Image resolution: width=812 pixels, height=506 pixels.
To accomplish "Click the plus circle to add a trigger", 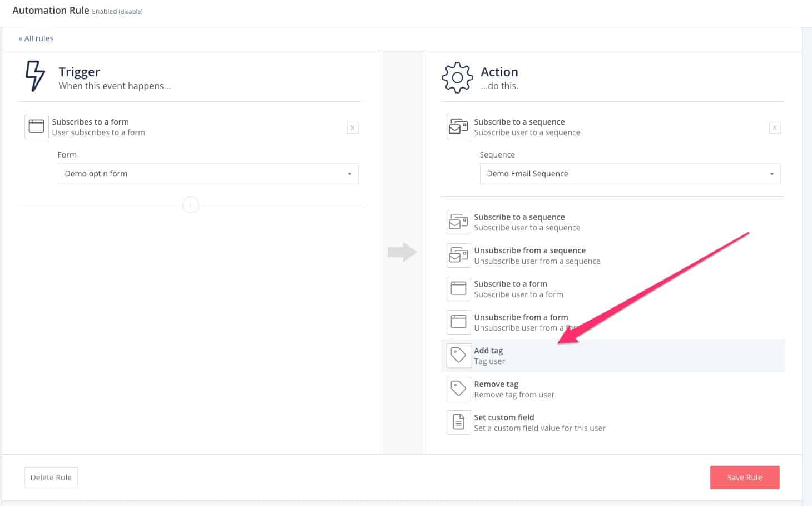I will [x=190, y=205].
